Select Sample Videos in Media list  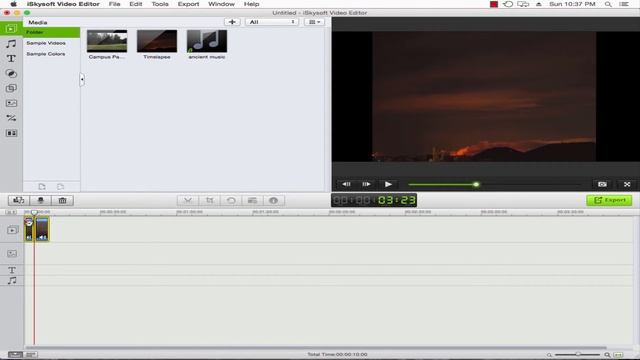(x=46, y=43)
